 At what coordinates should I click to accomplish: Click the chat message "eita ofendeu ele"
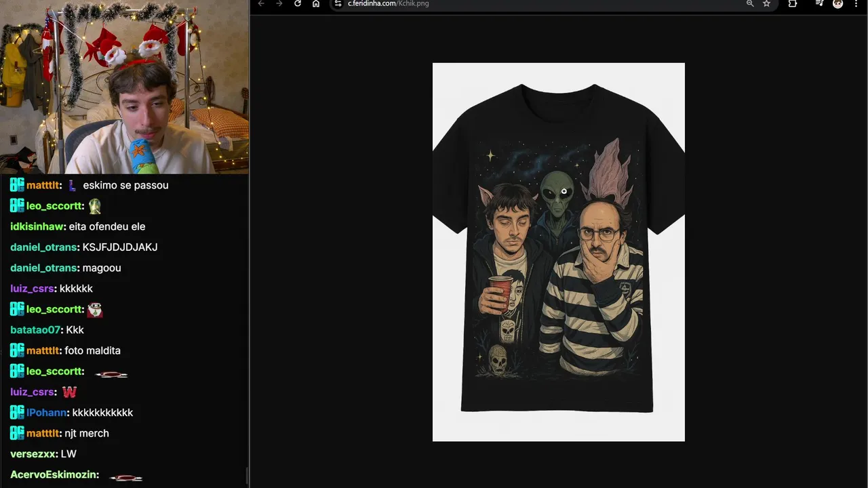pos(107,226)
